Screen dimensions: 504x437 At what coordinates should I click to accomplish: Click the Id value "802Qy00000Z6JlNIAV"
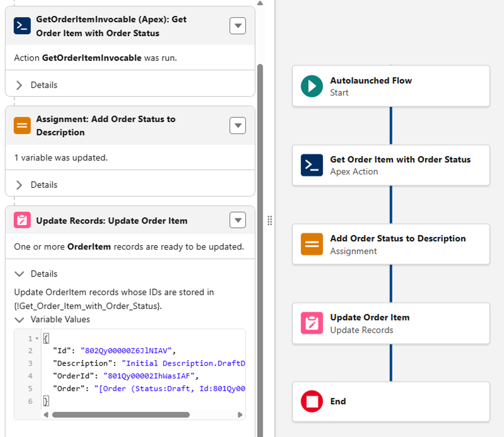[126, 351]
